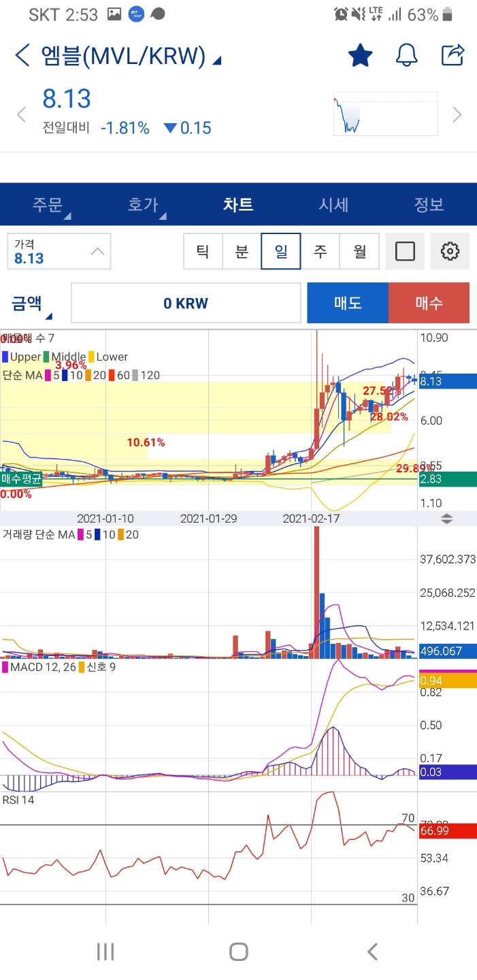
Task: Toggle fullscreen chart square icon
Action: tap(405, 251)
